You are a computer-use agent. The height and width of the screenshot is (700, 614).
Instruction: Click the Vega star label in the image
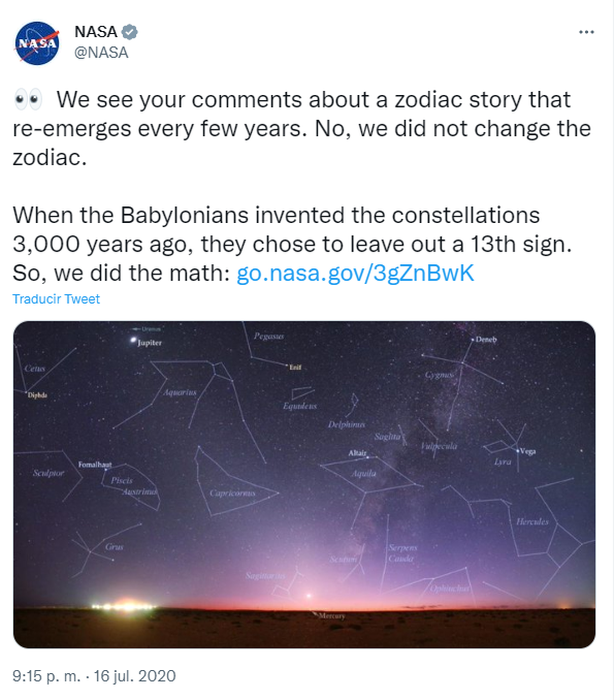tap(528, 451)
